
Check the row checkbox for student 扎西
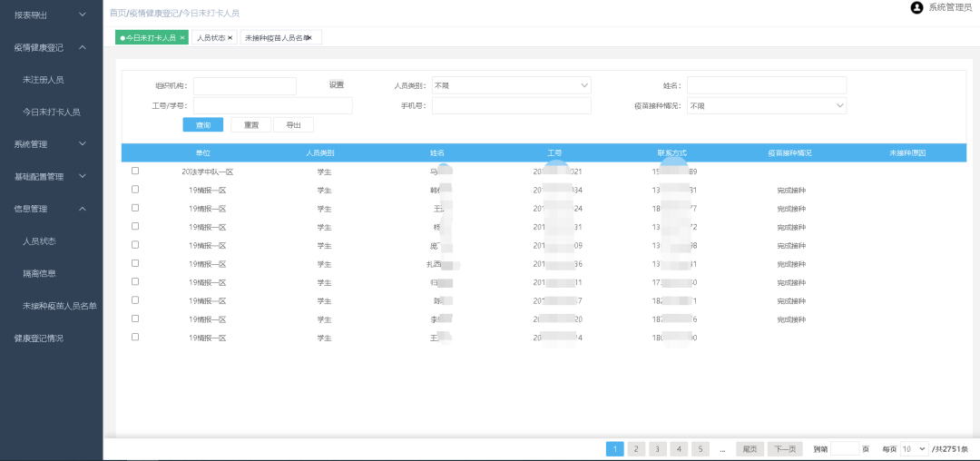coord(135,263)
